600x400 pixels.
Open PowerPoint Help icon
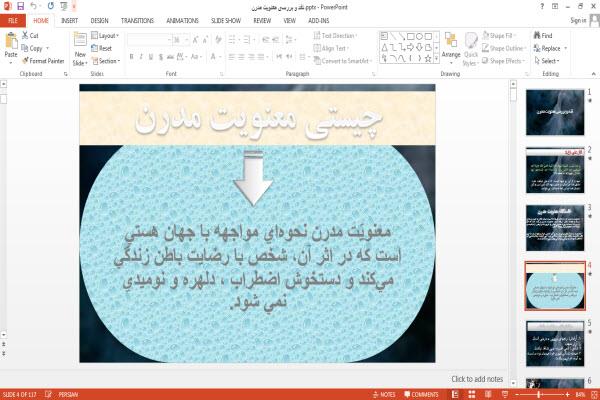542,7
